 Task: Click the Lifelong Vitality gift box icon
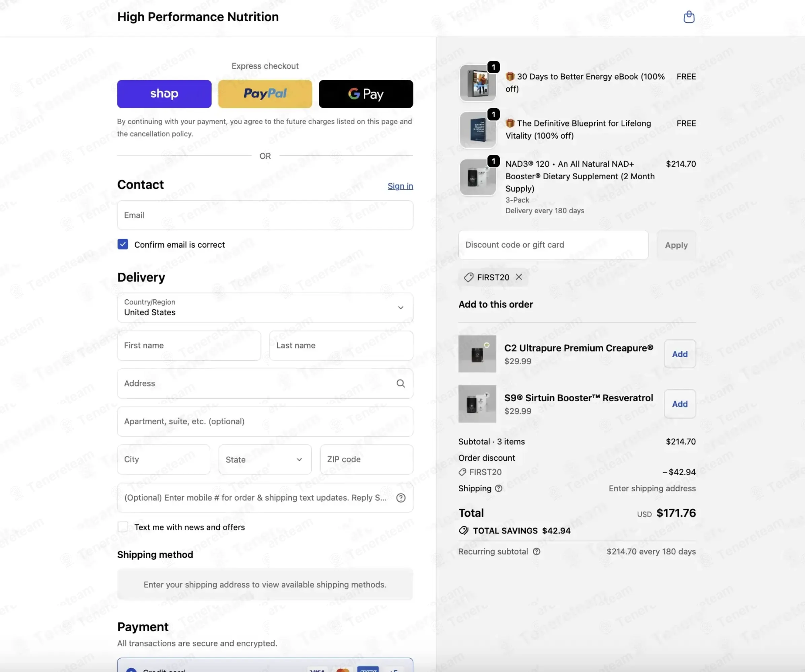(510, 123)
